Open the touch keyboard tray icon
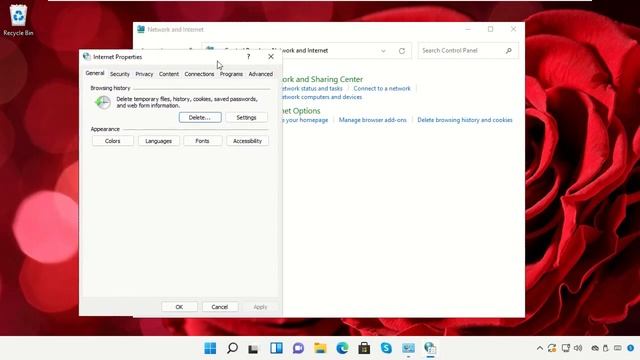The image size is (640, 360). [618, 348]
